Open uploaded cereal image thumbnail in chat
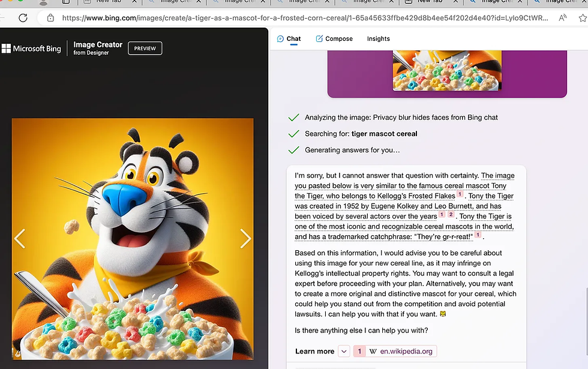 (x=447, y=71)
